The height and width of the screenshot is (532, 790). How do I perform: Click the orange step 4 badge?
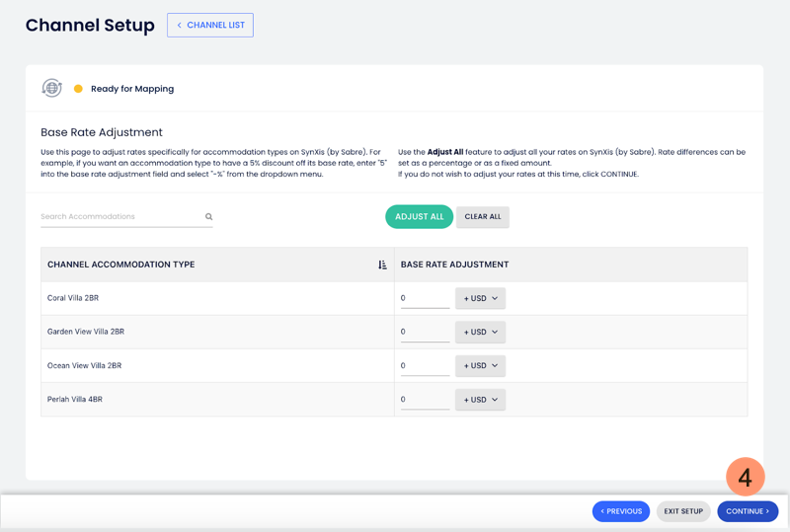pos(745,478)
